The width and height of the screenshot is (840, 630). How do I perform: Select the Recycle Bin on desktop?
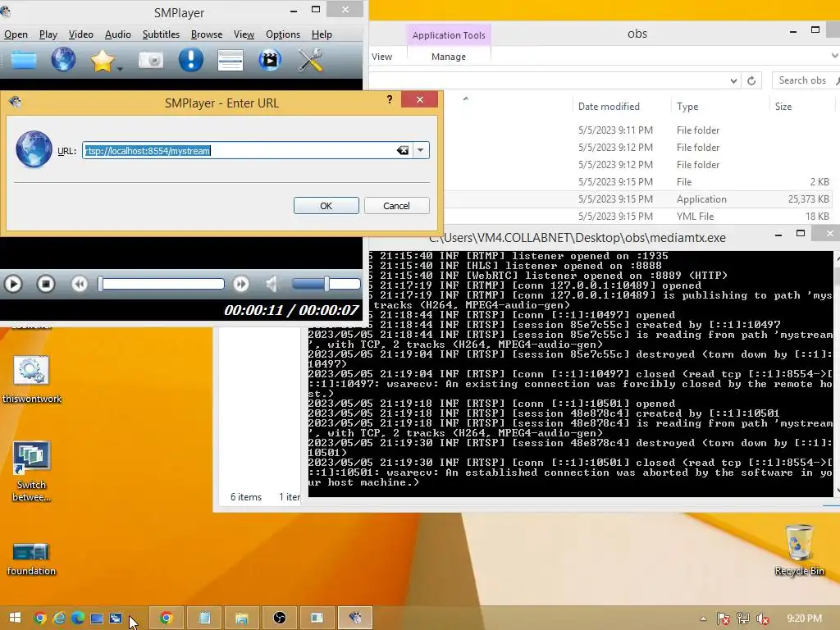pyautogui.click(x=799, y=550)
